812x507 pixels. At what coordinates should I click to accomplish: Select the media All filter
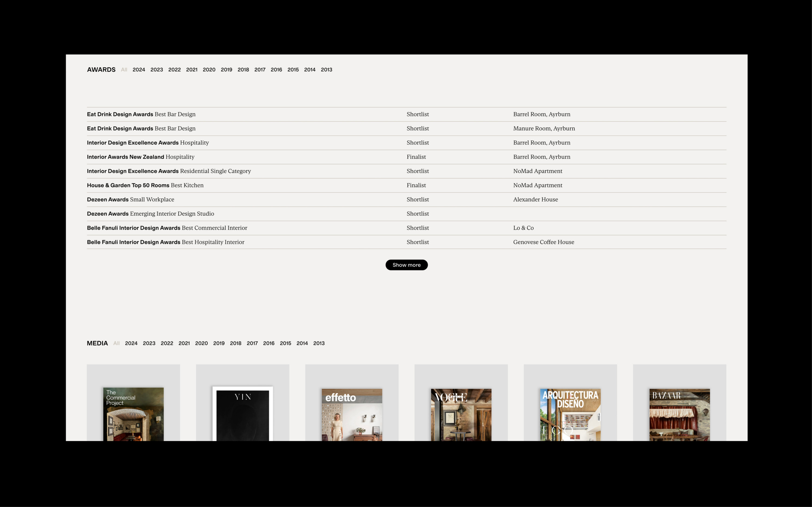116,343
